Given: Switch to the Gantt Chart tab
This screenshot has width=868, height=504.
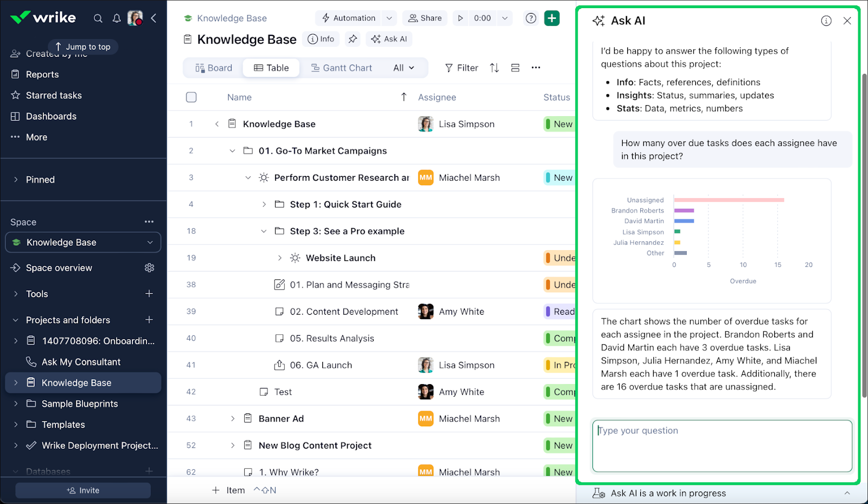Looking at the screenshot, I should [x=341, y=68].
